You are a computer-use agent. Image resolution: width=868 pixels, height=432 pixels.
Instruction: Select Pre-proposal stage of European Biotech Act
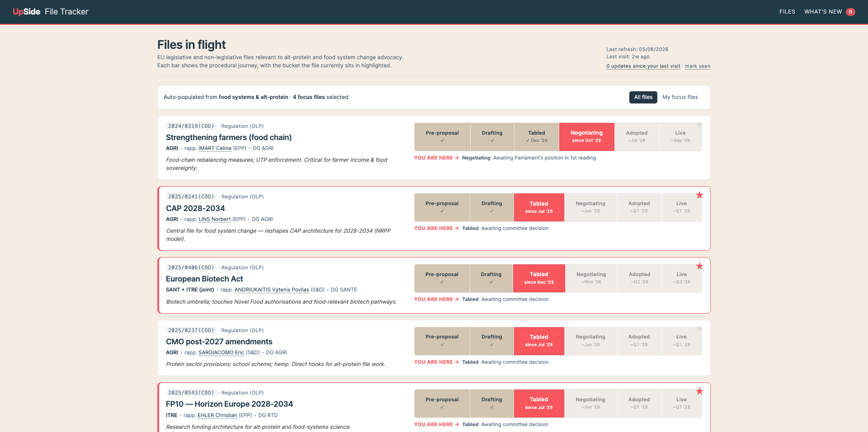(442, 278)
